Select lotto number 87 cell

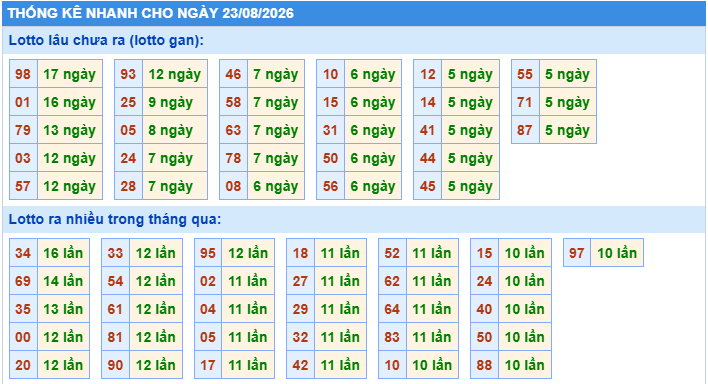(526, 130)
